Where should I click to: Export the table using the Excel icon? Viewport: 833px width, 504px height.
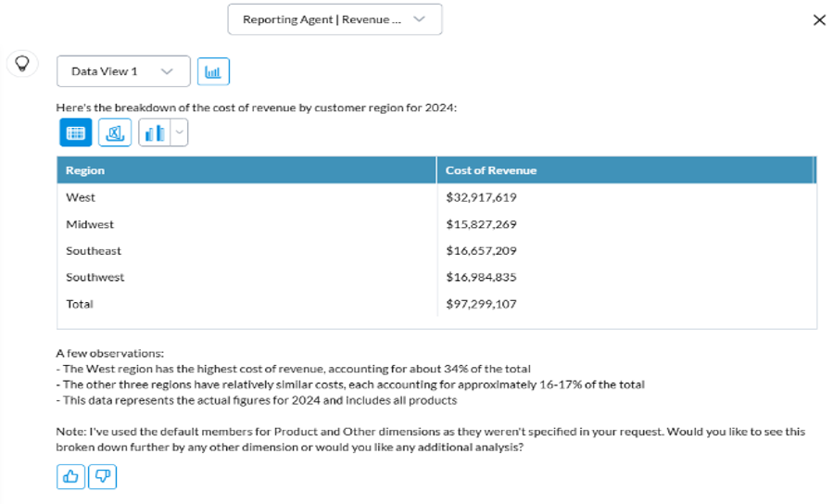[x=115, y=133]
